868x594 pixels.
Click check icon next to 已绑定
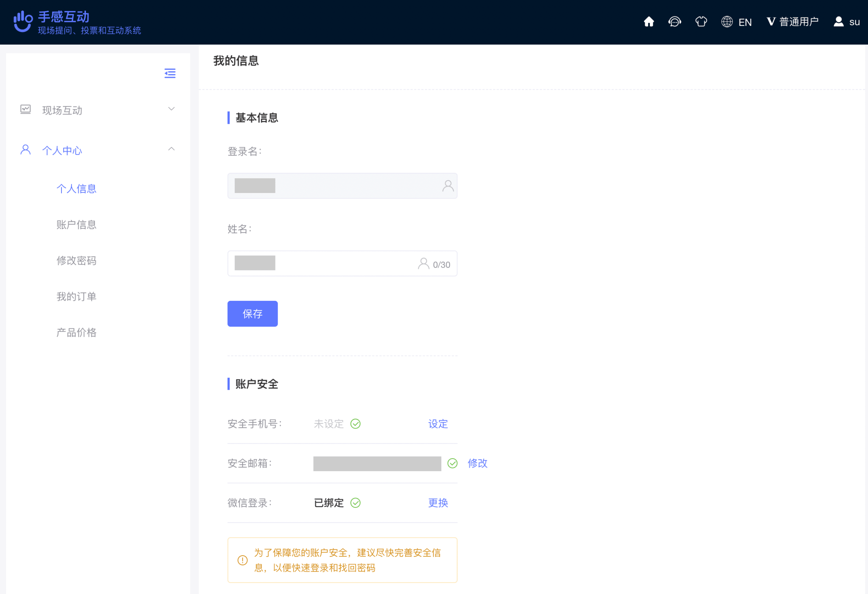click(x=355, y=503)
